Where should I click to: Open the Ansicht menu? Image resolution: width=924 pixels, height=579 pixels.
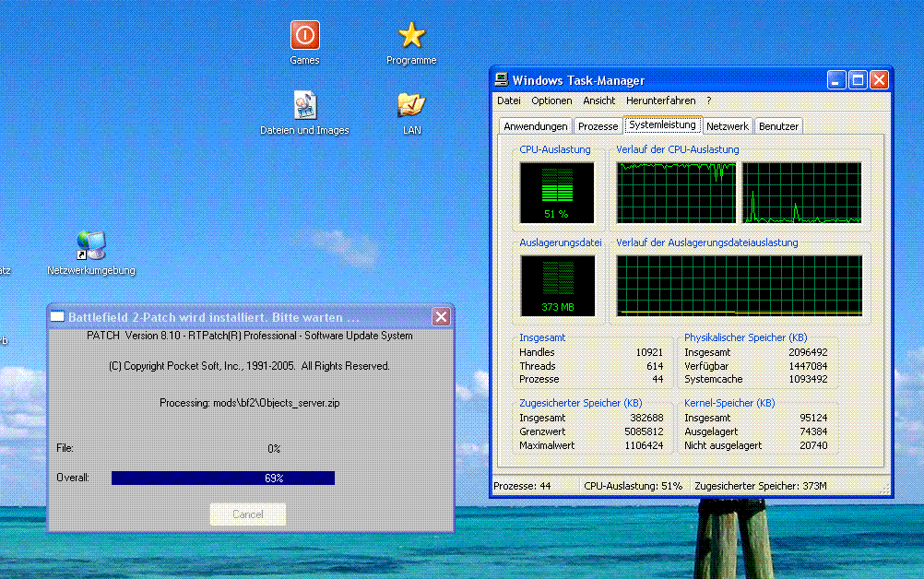[x=598, y=100]
